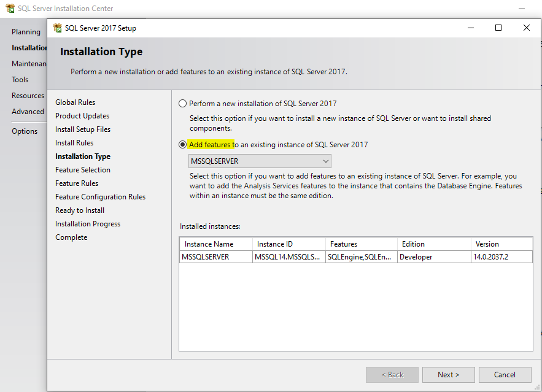Close the SQL Server 2017 Setup window
542x392 pixels.
tap(527, 28)
